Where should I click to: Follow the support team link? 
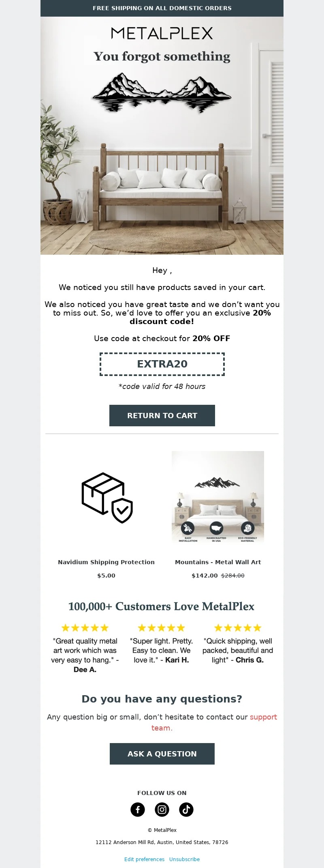pyautogui.click(x=214, y=722)
